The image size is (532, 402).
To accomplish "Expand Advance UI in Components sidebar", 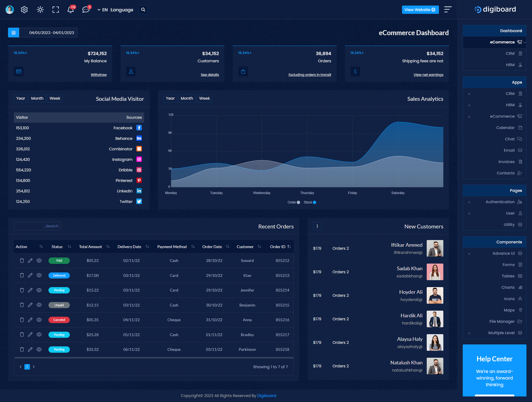I will click(503, 253).
